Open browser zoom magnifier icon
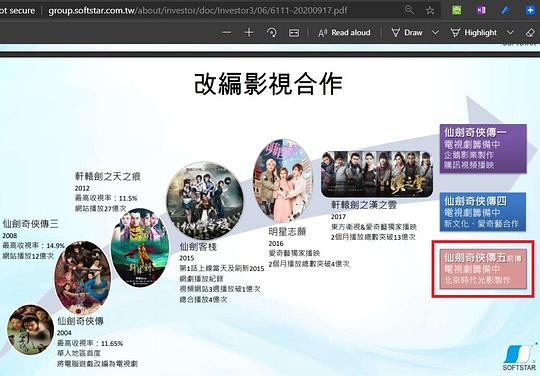Screen dimensions: 540x376 tap(409, 10)
